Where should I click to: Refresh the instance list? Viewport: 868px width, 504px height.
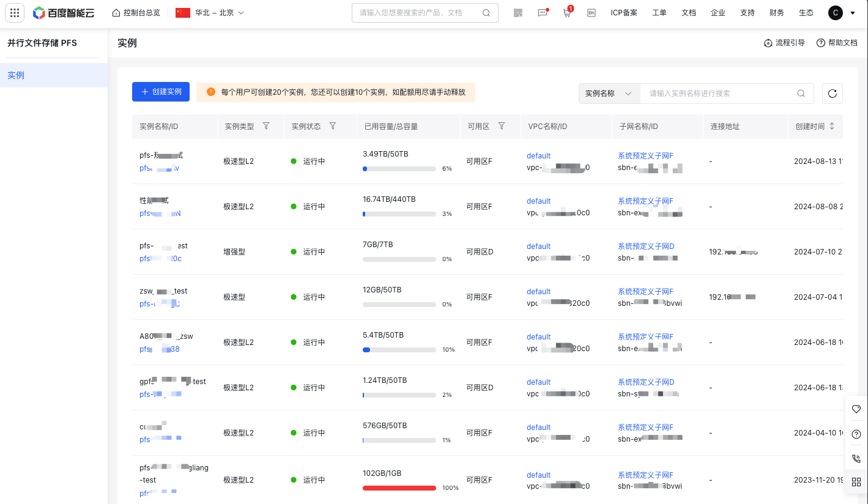pyautogui.click(x=833, y=94)
